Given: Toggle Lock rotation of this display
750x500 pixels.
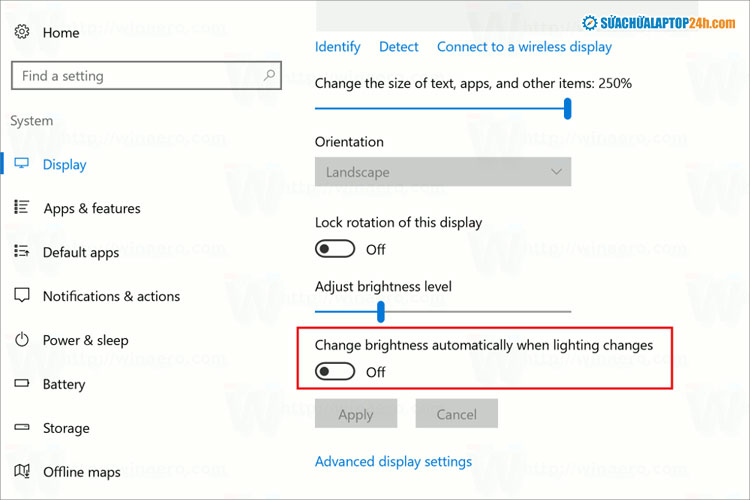Looking at the screenshot, I should (336, 249).
